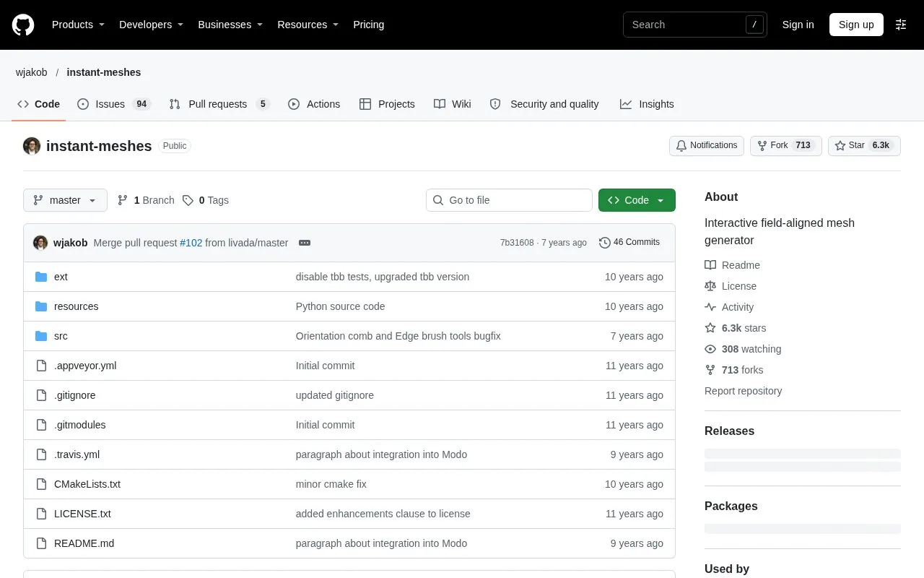This screenshot has width=924, height=578.
Task: Click Report repository link
Action: click(x=743, y=391)
